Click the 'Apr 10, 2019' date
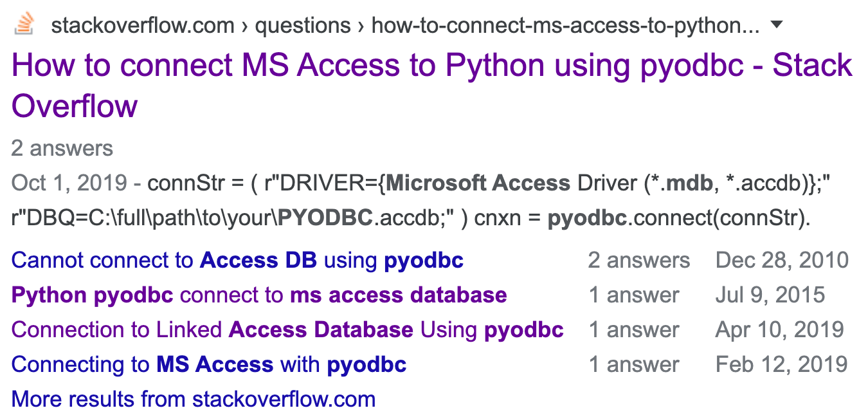Viewport: 868px width, 417px height. (780, 329)
